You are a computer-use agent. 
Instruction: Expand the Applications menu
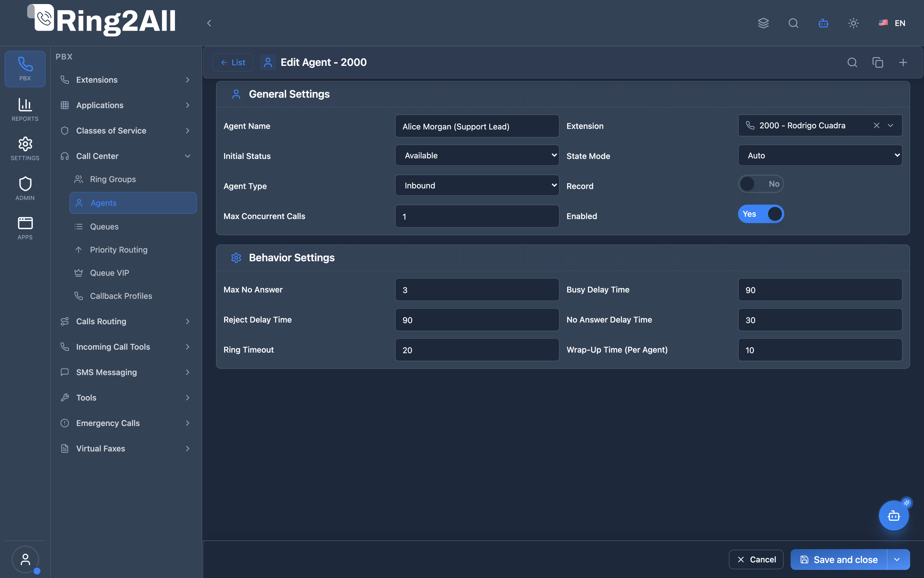tap(125, 105)
